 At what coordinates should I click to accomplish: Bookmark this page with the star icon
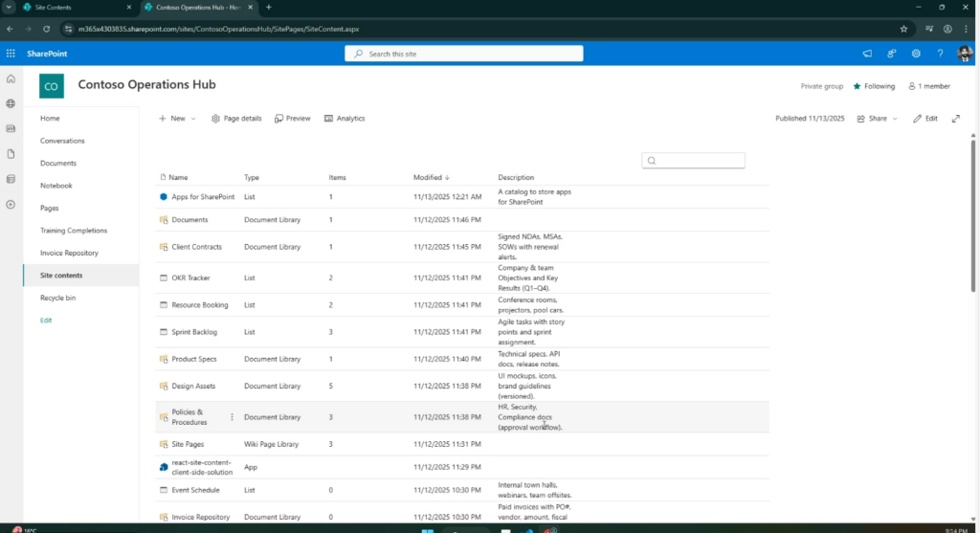tap(902, 30)
